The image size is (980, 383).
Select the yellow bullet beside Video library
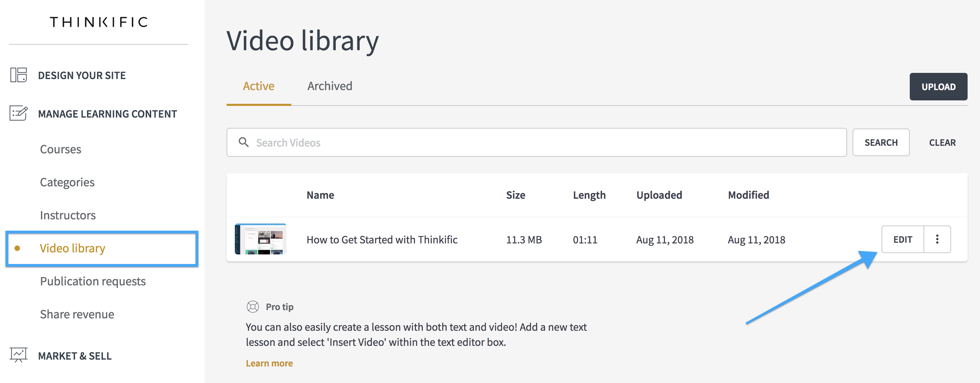pos(17,249)
